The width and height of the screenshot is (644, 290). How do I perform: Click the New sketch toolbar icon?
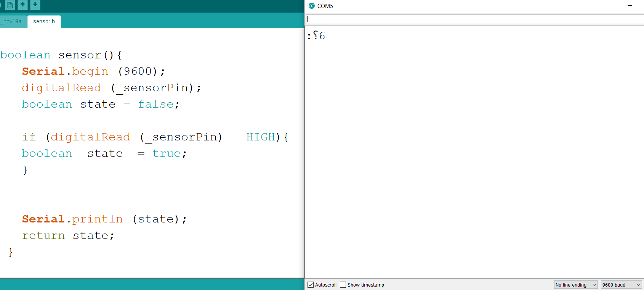tap(10, 5)
